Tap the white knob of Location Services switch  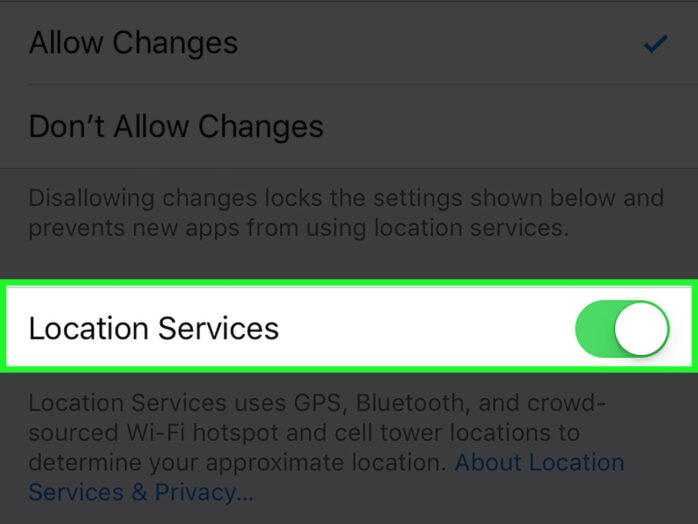pos(641,329)
